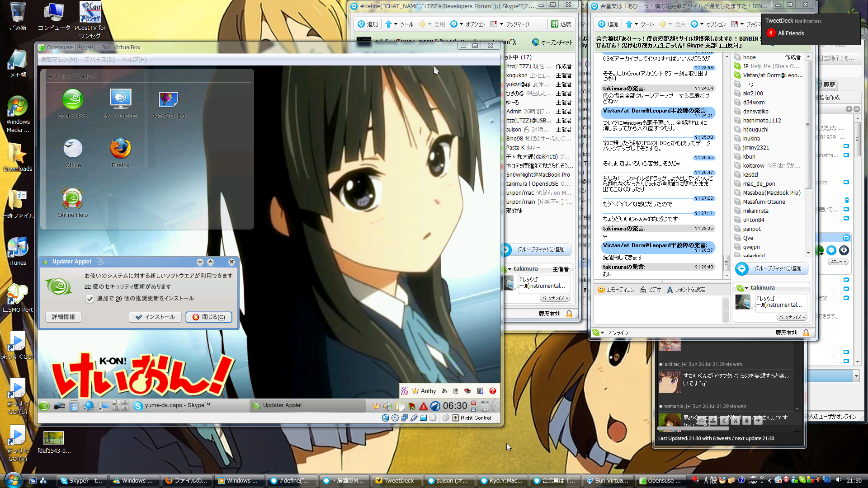Launch Office from the openSUSE desktop folder

(x=73, y=154)
